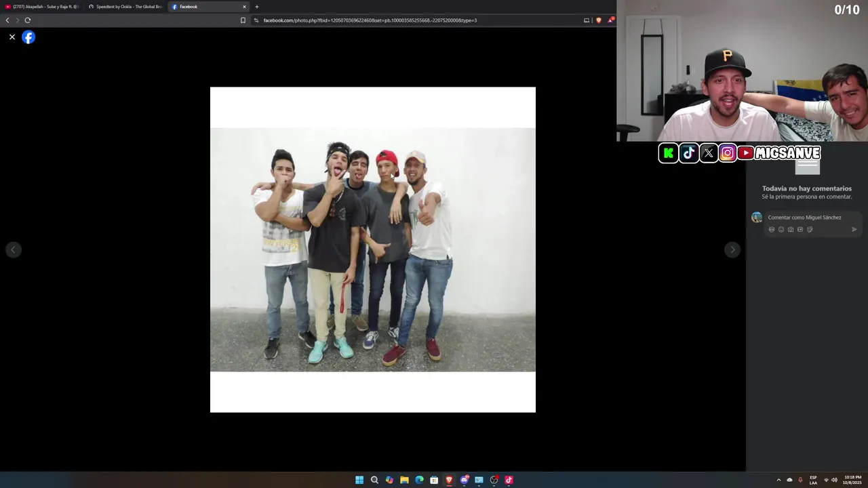868x488 pixels.
Task: Go forward in browser history
Action: [x=18, y=20]
